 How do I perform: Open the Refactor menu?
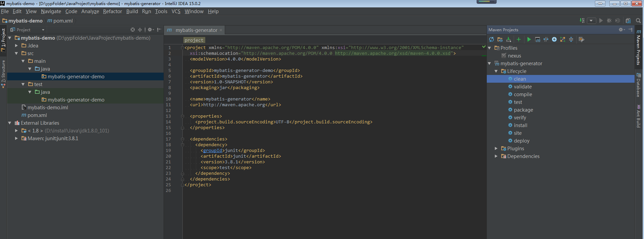click(113, 11)
